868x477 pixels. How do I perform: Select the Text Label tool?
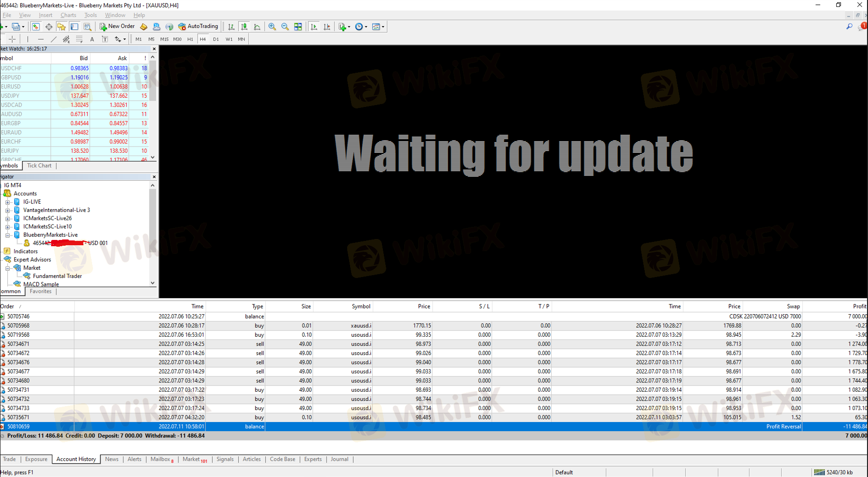coord(105,39)
